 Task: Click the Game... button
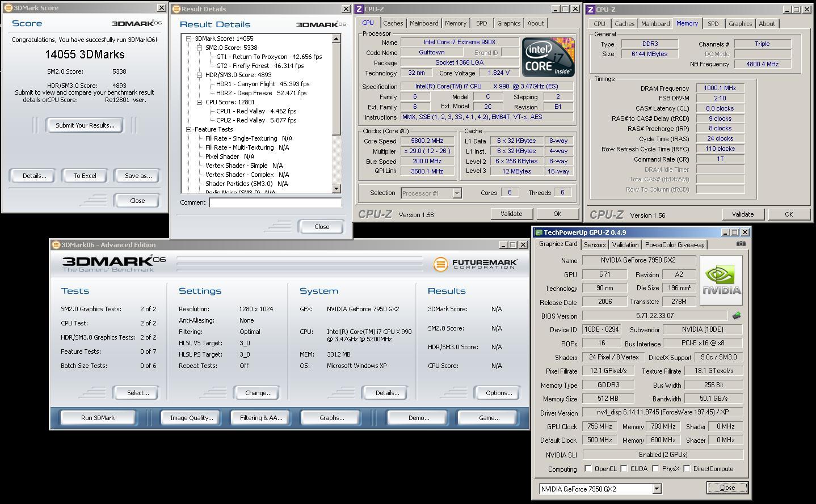pyautogui.click(x=489, y=418)
